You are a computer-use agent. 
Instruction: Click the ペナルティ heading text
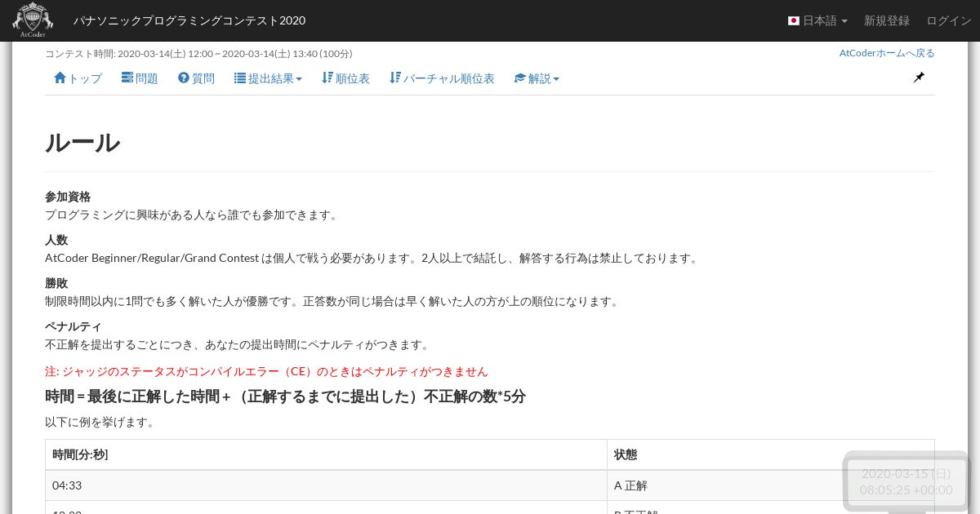click(x=73, y=326)
